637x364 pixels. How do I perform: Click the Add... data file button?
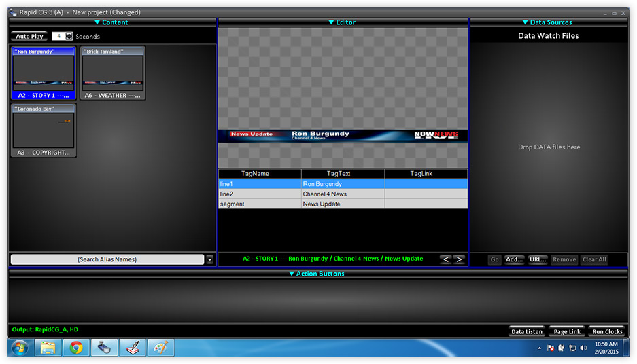[514, 259]
